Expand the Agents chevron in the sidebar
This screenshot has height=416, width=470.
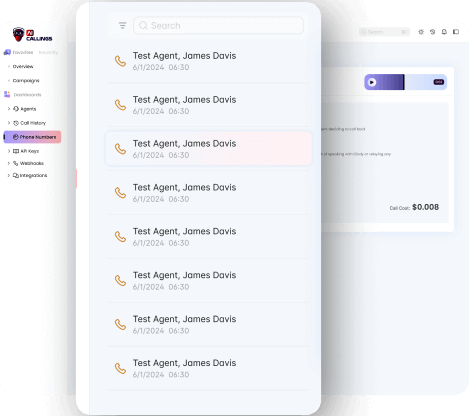click(9, 109)
